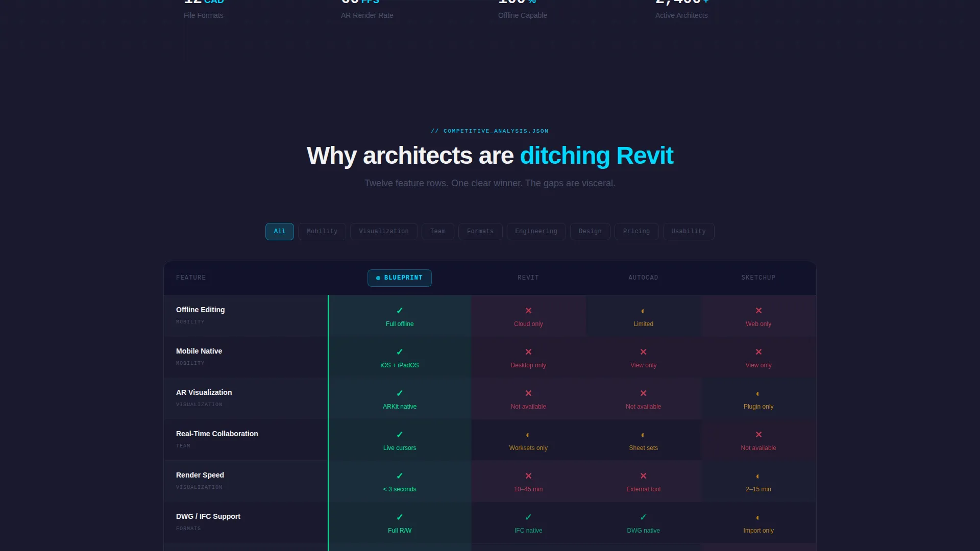Click the SketchUp cross icon above Web only
Image resolution: width=980 pixels, height=551 pixels.
point(758,311)
